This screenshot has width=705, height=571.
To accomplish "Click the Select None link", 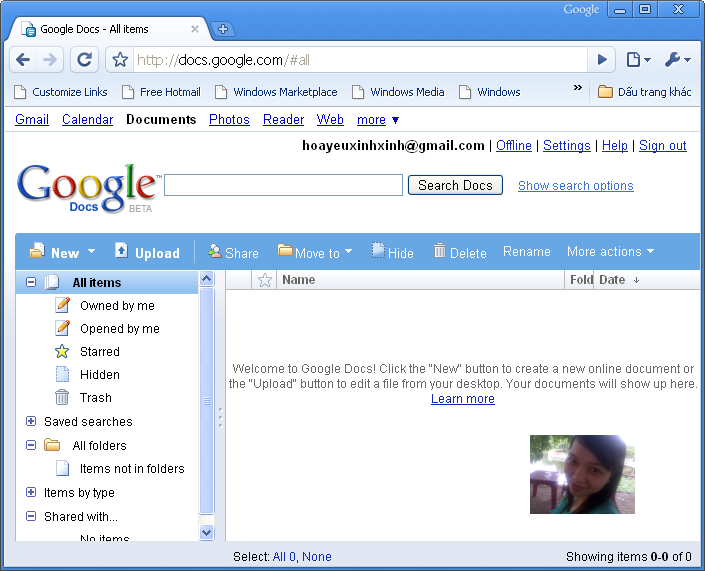I will coord(317,557).
